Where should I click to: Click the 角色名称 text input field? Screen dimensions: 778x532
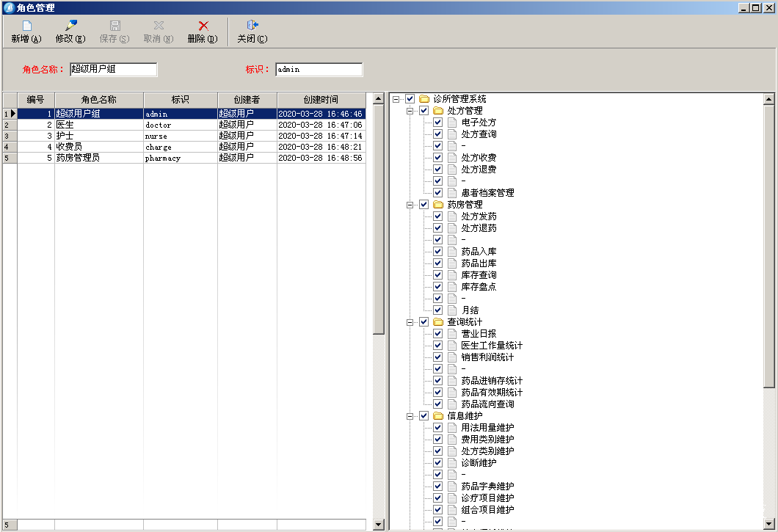(x=113, y=70)
